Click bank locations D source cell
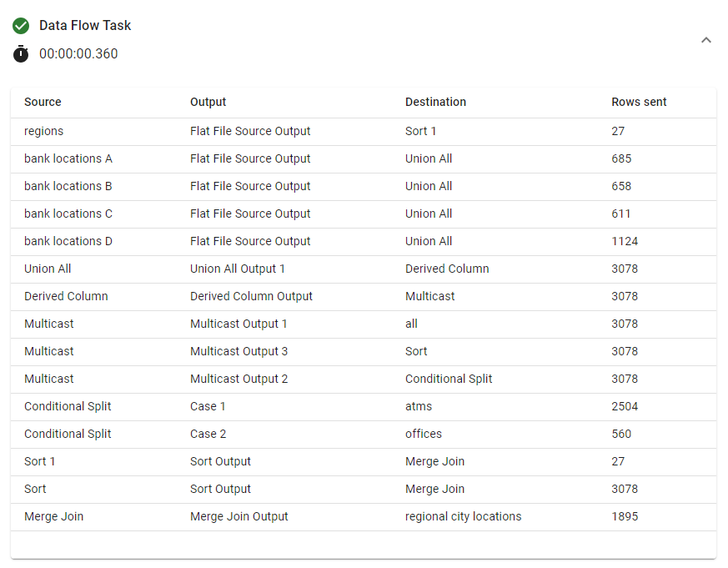 pos(68,241)
